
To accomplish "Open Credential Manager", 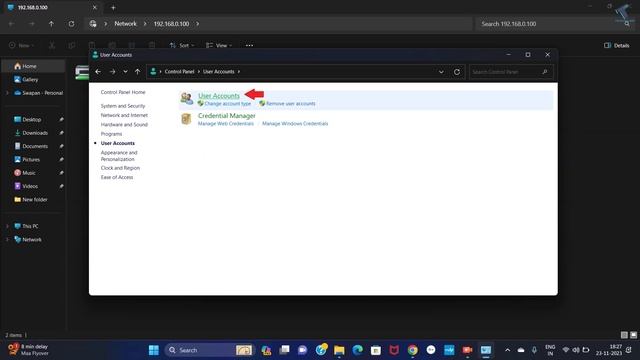I will 227,116.
